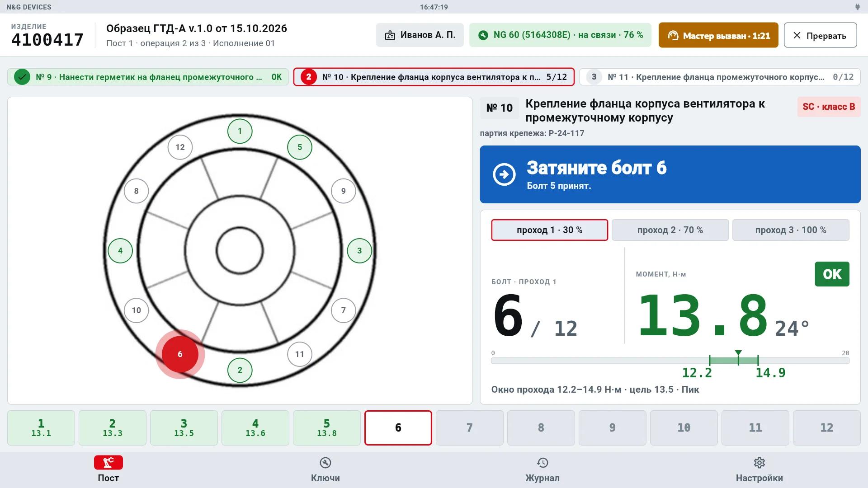Select active red bolt 6 on flange diagram
This screenshot has width=868, height=488.
[180, 354]
